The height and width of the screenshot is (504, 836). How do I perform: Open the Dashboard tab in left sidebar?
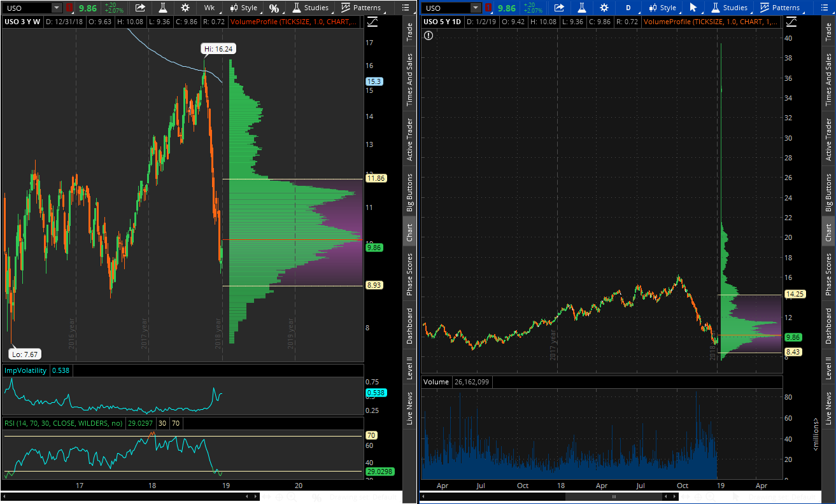(x=409, y=326)
